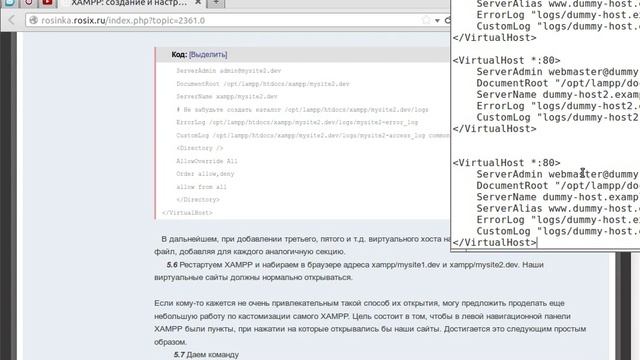Go back with the browser back arrow

(x=11, y=20)
